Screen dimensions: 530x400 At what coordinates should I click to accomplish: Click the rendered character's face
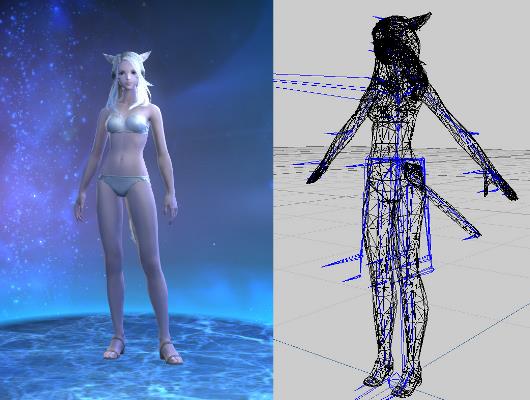127,77
